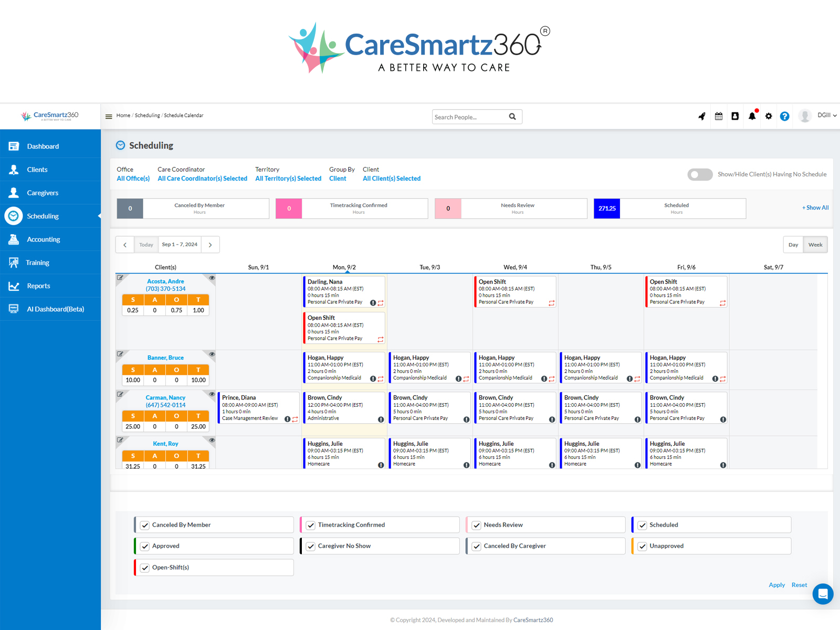Viewport: 840px width, 630px height.
Task: Click the edit pencil for Acosta, Andre
Action: click(x=121, y=277)
